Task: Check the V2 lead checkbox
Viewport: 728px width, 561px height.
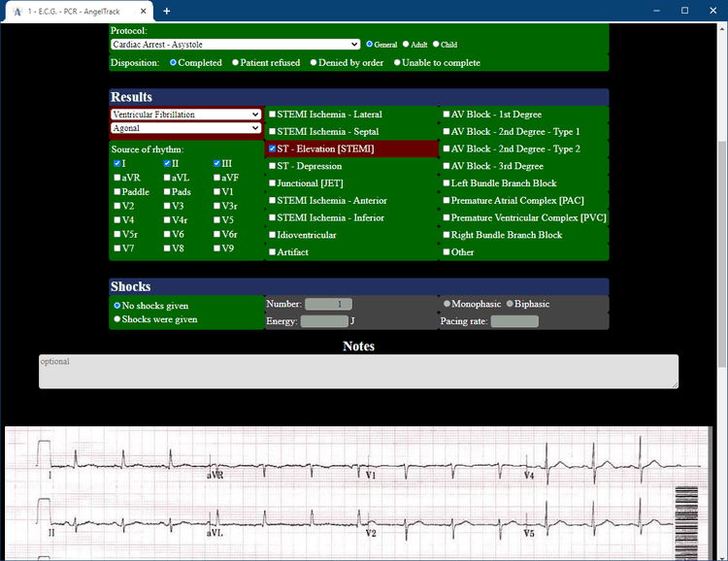Action: coord(117,206)
